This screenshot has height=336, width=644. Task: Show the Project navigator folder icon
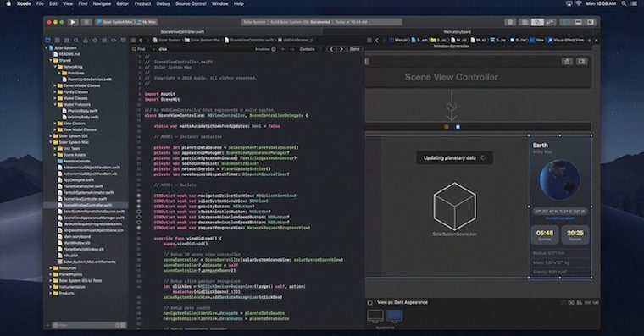click(48, 41)
